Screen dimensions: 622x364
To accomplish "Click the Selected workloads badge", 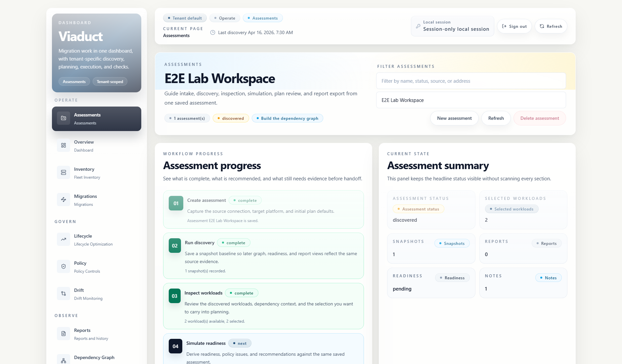I will 511,209.
